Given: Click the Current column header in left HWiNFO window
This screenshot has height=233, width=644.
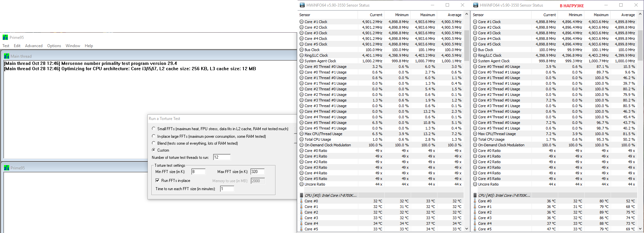Looking at the screenshot, I should pyautogui.click(x=371, y=15).
